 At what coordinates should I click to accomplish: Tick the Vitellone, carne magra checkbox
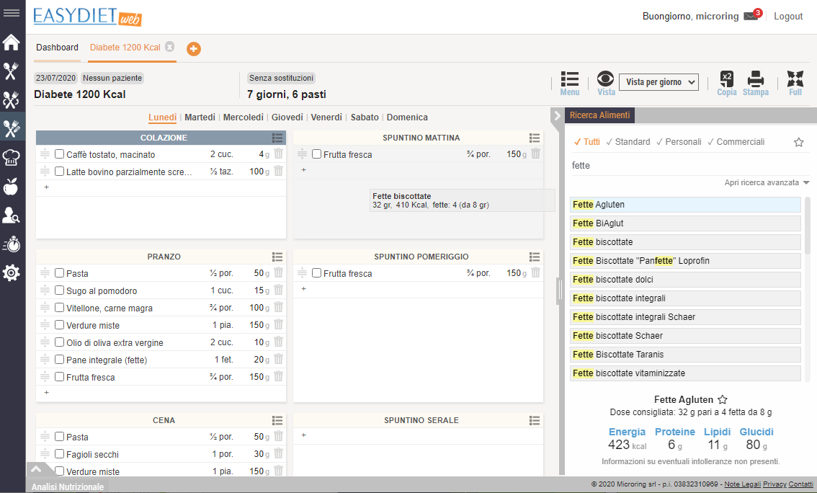[60, 308]
